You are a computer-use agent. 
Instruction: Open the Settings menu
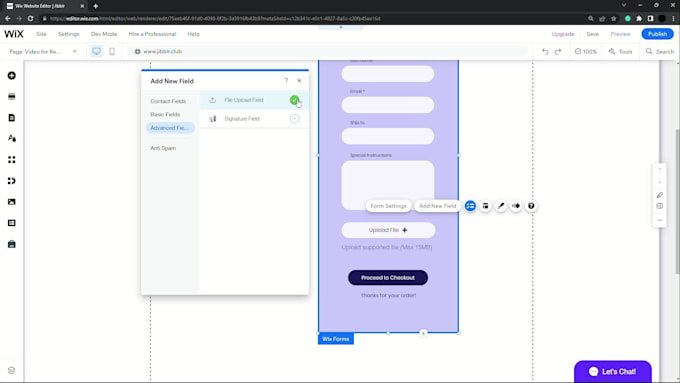[x=69, y=34]
